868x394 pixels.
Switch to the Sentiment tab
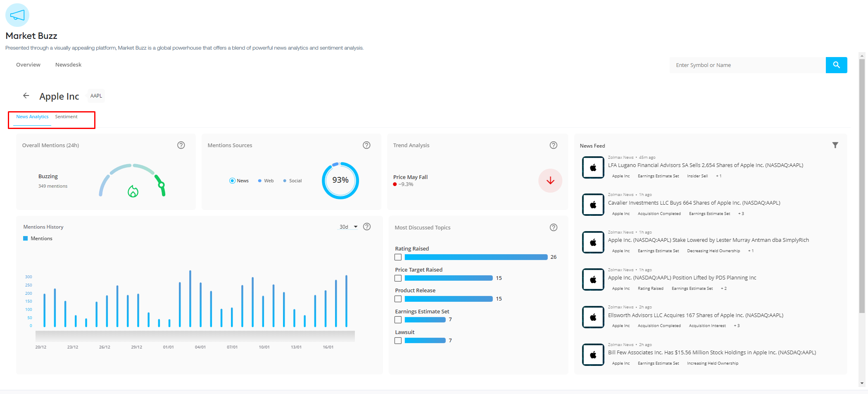(x=66, y=117)
